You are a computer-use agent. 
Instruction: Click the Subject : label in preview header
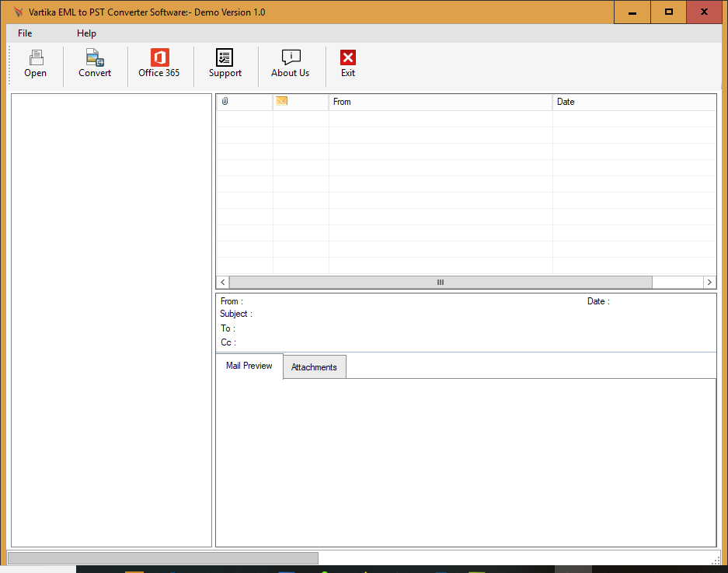(236, 314)
